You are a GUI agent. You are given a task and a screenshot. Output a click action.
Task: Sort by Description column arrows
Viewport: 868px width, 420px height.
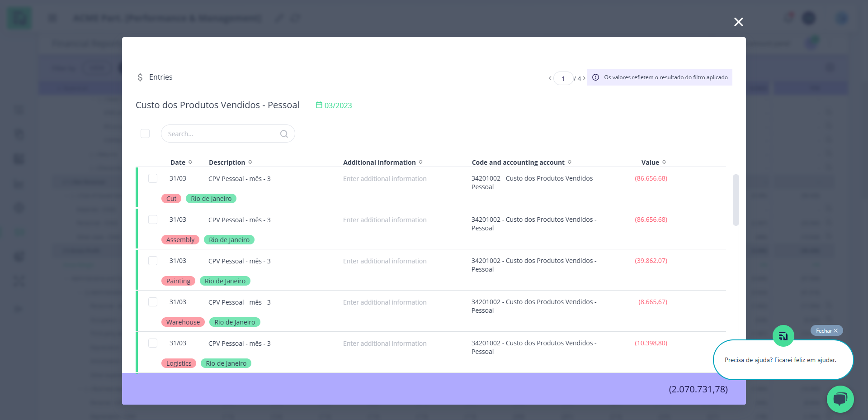coord(250,162)
